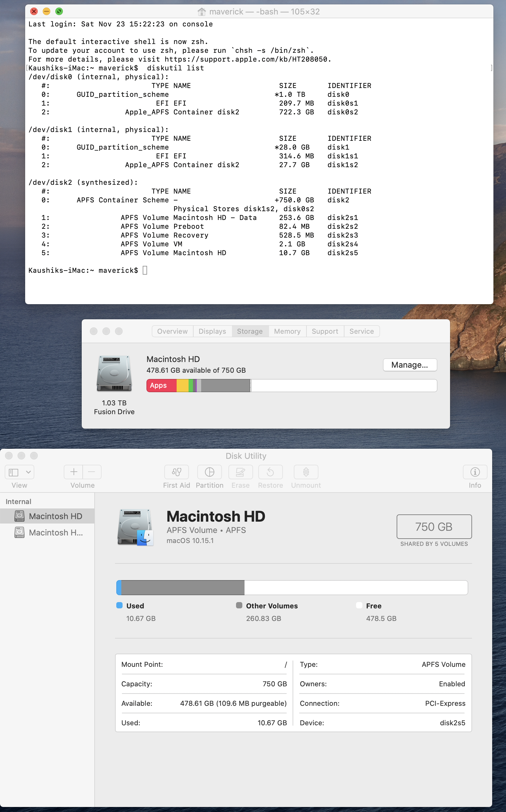Click 'APFS Volume • APFS' subtitle

point(206,530)
